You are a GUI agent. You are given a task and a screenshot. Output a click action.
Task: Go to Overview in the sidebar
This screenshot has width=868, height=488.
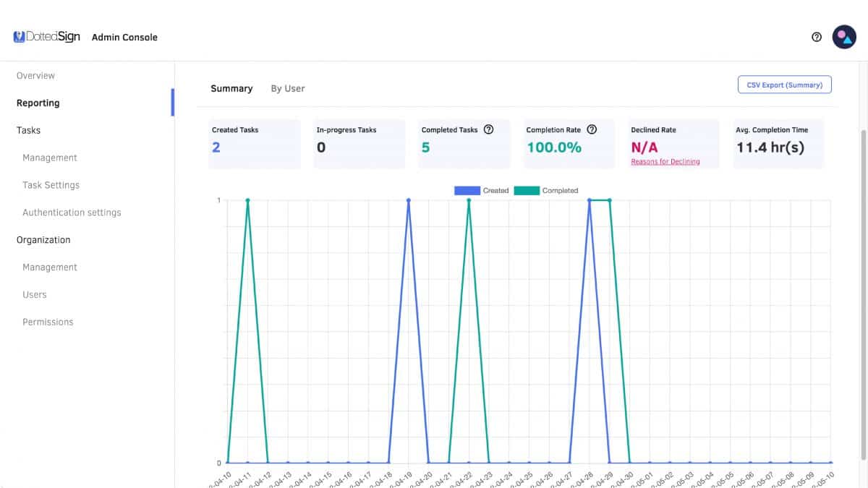click(x=35, y=76)
